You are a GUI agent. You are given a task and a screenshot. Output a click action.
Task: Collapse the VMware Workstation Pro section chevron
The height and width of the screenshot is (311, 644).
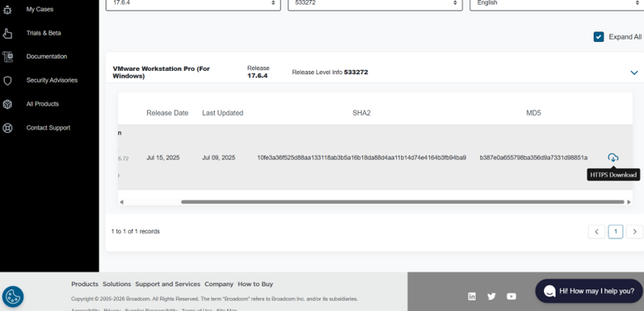pyautogui.click(x=634, y=73)
